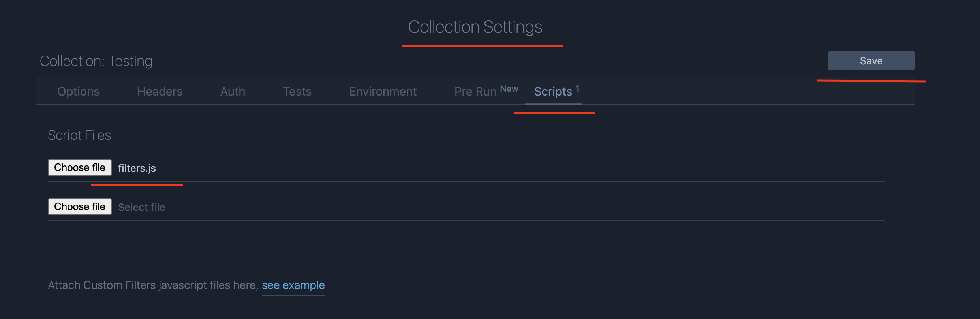The height and width of the screenshot is (319, 980).
Task: Click the Select file placeholder text
Action: [x=142, y=207]
